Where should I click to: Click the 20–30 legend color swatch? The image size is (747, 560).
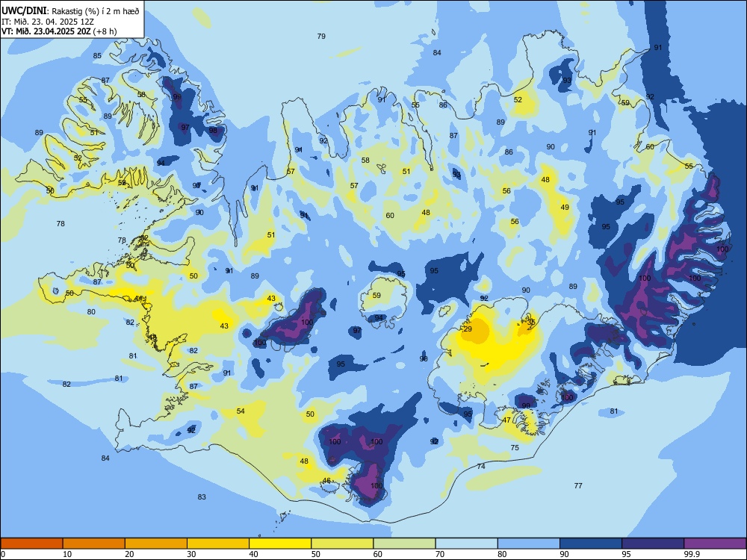(x=156, y=544)
